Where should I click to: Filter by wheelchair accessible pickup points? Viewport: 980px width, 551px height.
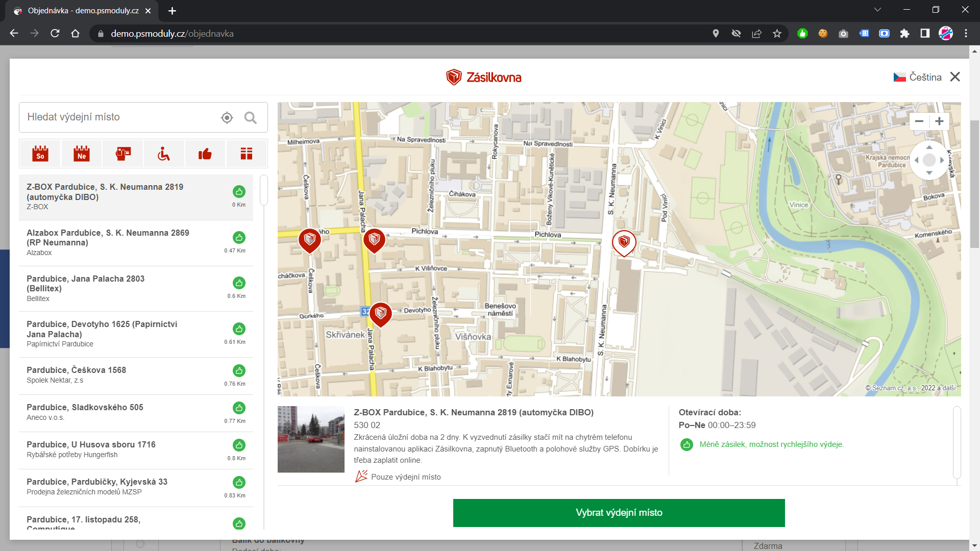point(164,154)
